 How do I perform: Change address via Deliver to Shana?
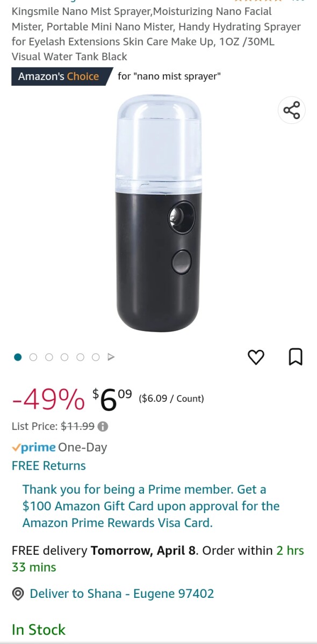click(122, 594)
